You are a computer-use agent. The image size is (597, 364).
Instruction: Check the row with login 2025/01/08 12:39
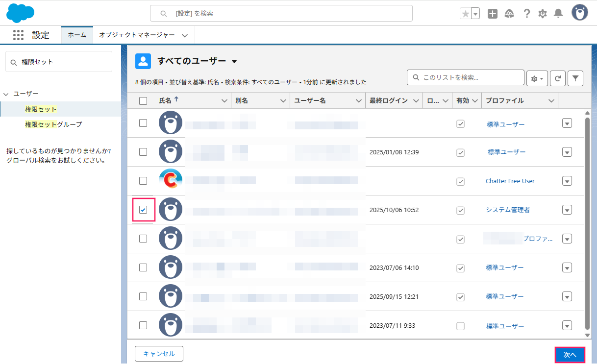point(143,152)
